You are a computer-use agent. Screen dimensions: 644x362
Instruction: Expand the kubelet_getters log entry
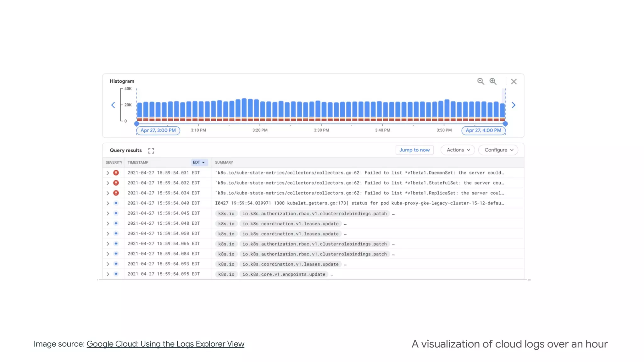coord(108,203)
